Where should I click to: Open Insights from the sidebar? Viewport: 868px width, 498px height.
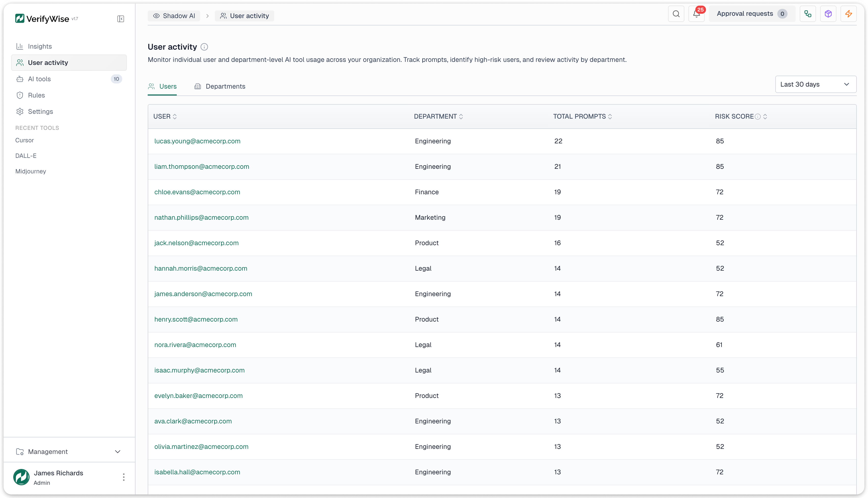coord(40,46)
